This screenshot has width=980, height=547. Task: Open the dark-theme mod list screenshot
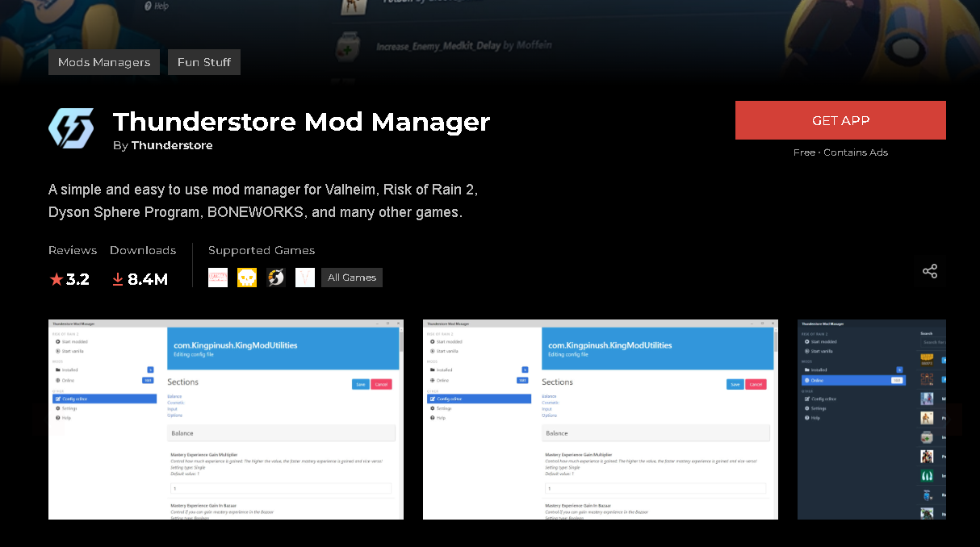(872, 420)
